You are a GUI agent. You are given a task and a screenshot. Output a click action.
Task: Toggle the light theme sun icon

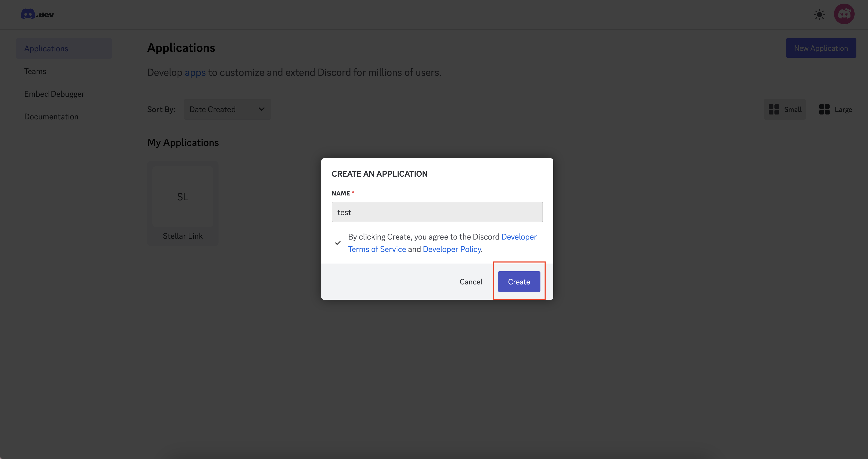click(819, 14)
